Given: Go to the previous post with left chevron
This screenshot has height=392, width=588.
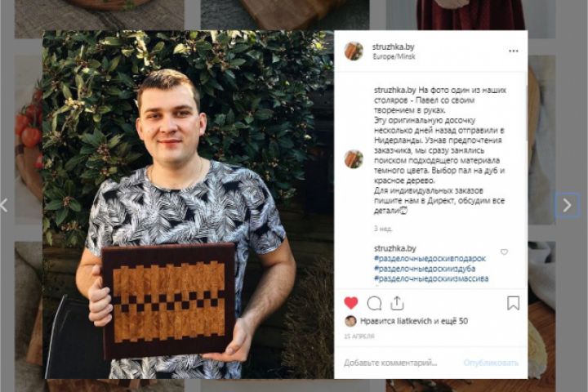Looking at the screenshot, I should coord(4,205).
